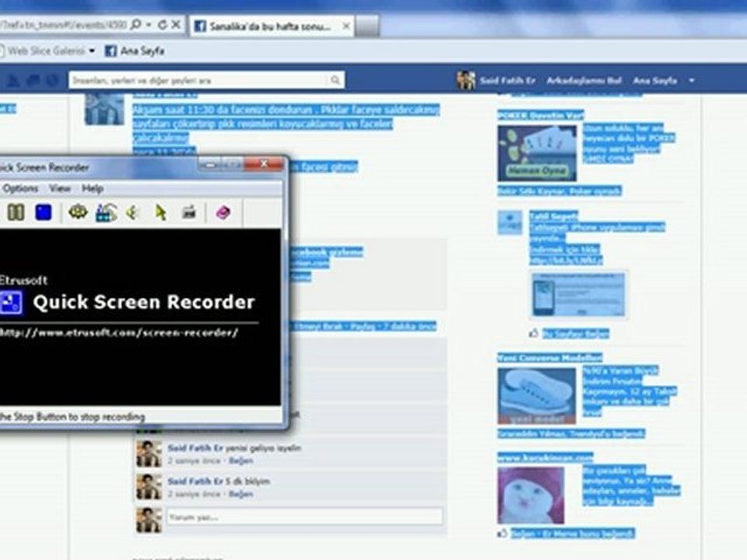Expand the Web Slice Galerisi dropdown
The width and height of the screenshot is (747, 560).
point(92,51)
